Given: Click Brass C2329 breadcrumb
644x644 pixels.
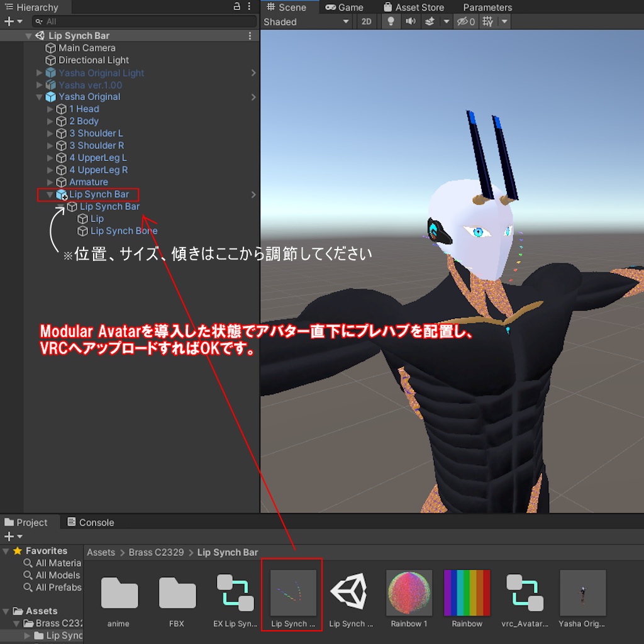Looking at the screenshot, I should (x=156, y=552).
